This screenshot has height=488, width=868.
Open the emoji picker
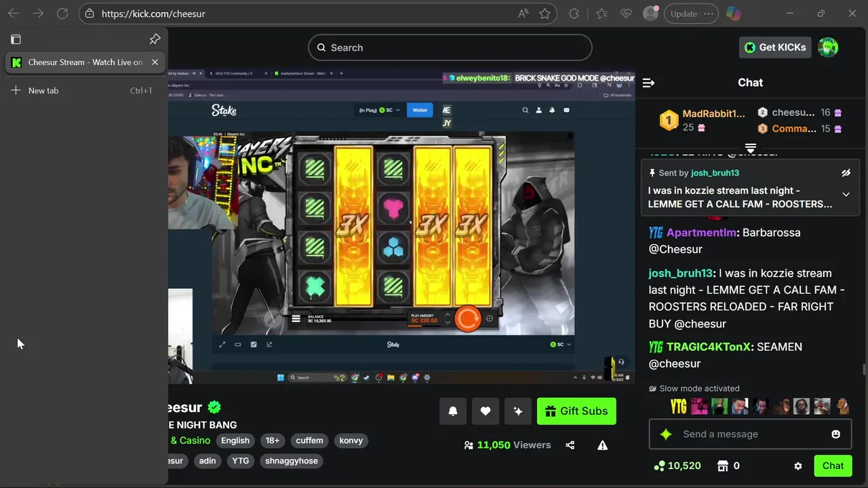click(836, 434)
